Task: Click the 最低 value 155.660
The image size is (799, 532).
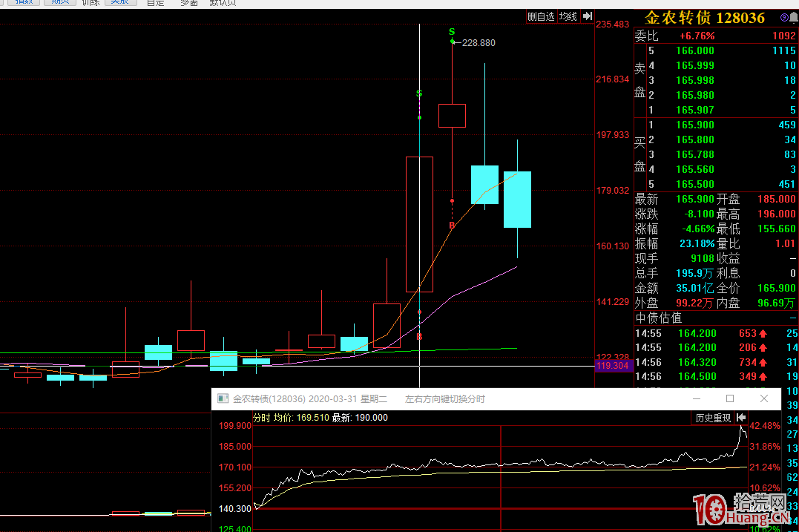Action: (x=776, y=229)
